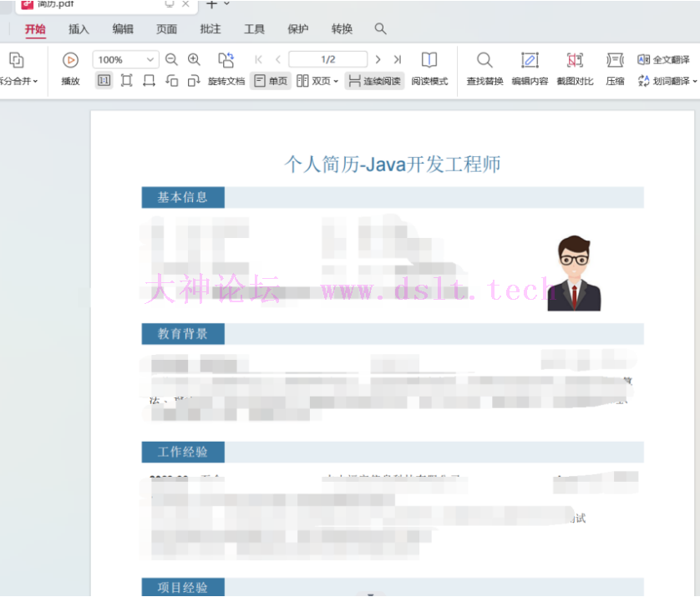The width and height of the screenshot is (700, 602).
Task: Open the 批注 annotation tab
Action: [211, 29]
